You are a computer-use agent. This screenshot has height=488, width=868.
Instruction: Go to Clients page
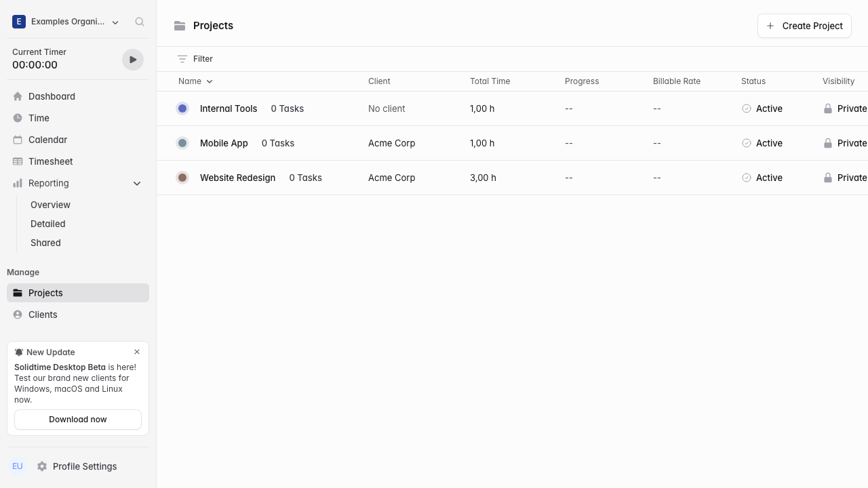pyautogui.click(x=78, y=314)
